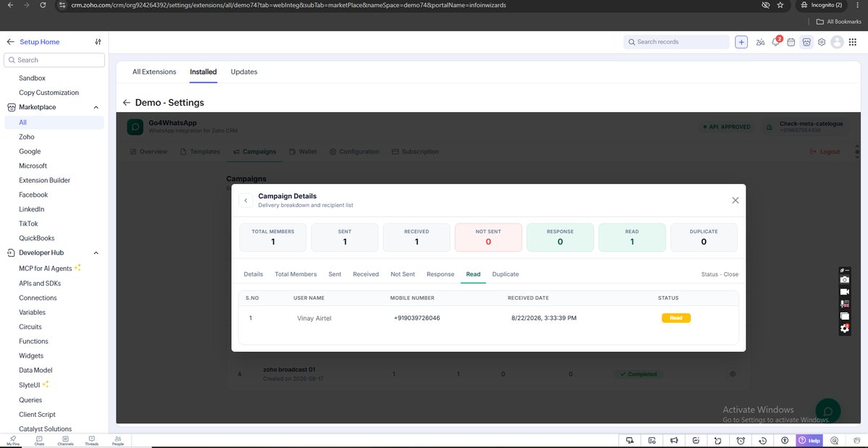Click the sidebar Search field
Image resolution: width=868 pixels, height=448 pixels.
coord(54,60)
